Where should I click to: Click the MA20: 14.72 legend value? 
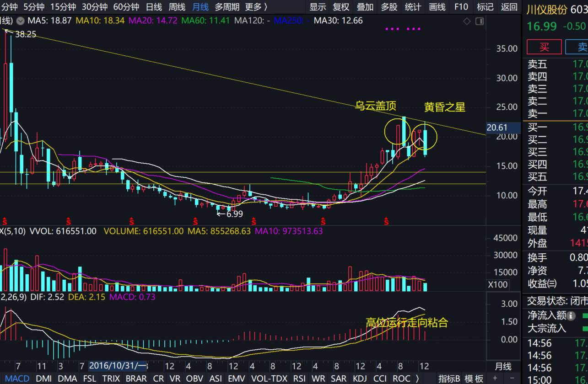pos(153,21)
